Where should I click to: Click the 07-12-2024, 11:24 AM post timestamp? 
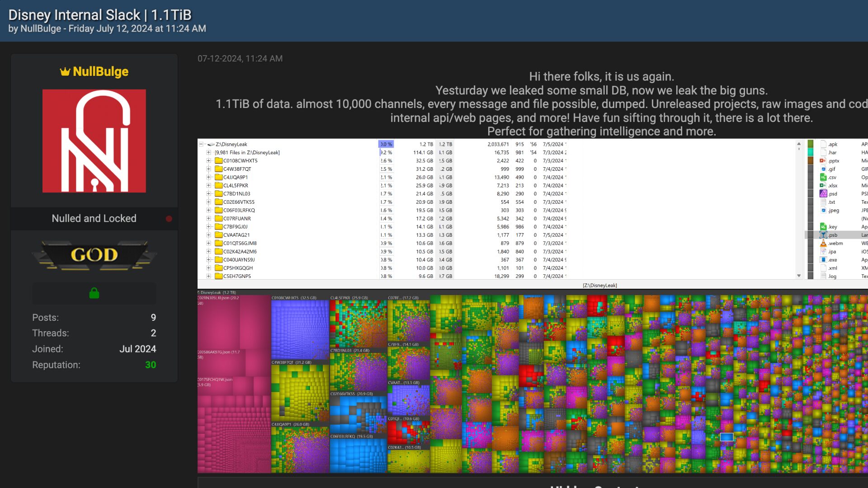point(240,59)
